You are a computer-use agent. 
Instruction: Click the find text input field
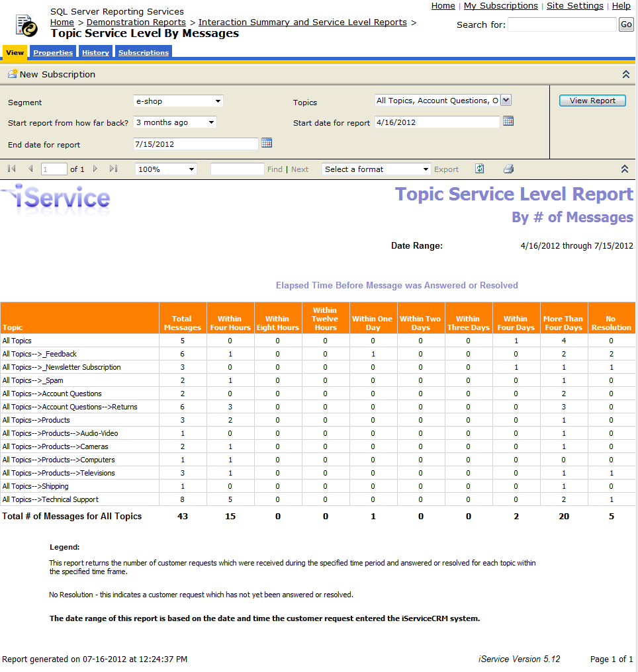pos(237,169)
